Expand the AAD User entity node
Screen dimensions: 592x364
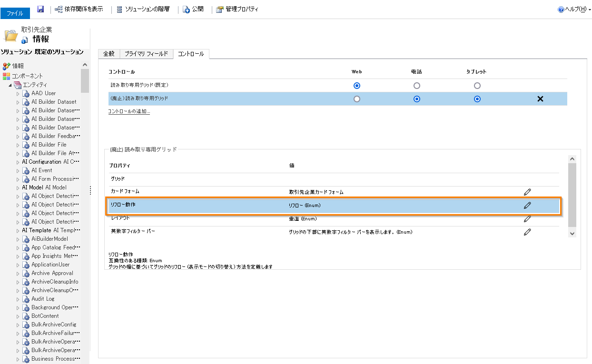18,93
